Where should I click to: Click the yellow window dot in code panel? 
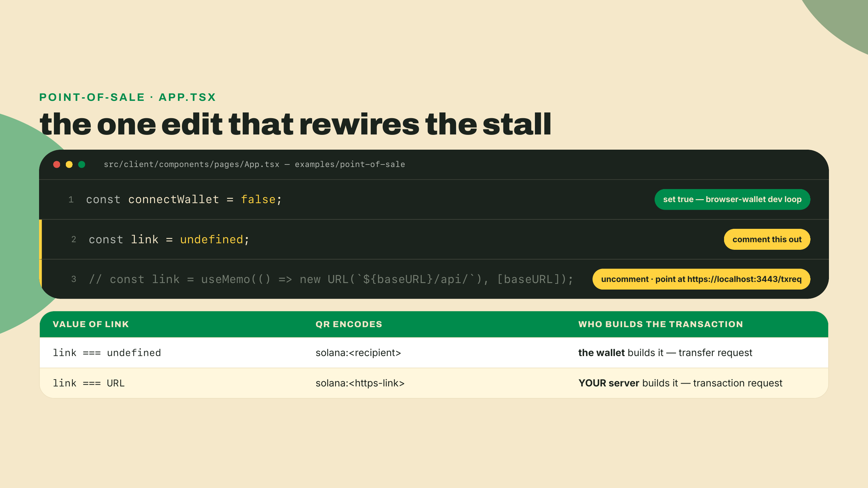coord(69,164)
